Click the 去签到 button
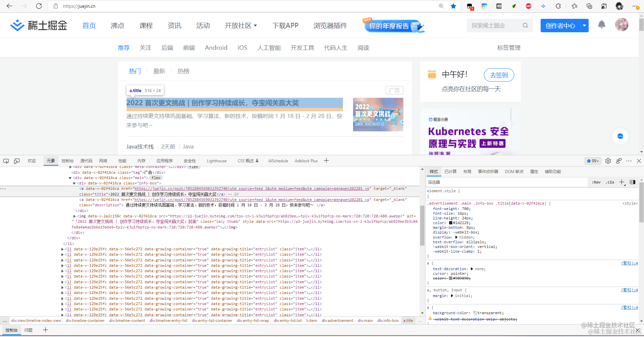Screen dimensions: 644x337 (x=499, y=75)
